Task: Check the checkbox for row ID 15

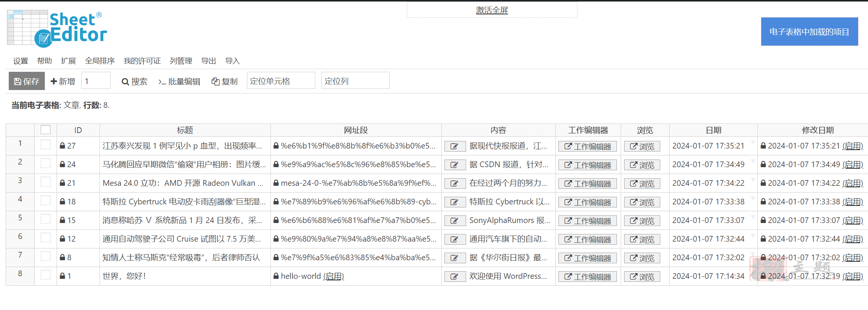Action: 46,219
